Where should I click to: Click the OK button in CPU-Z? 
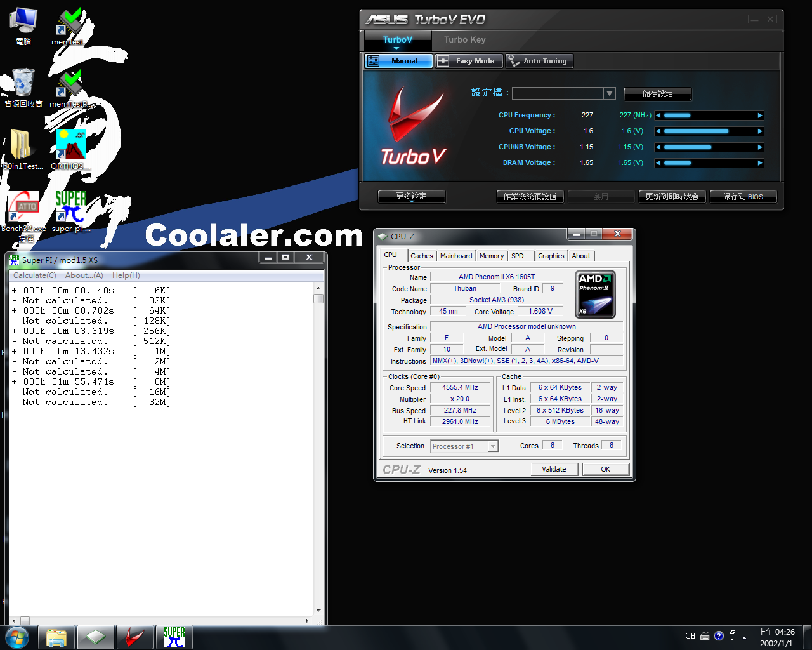click(606, 469)
